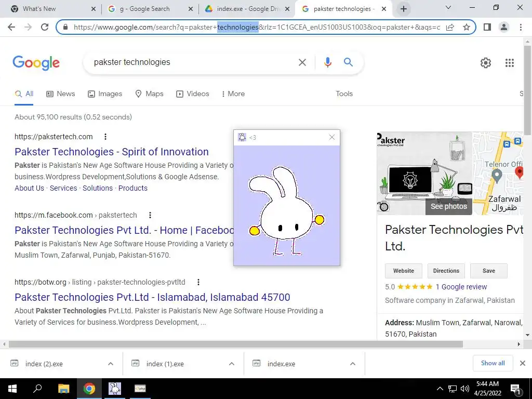Open Chrome side panel
Image resolution: width=532 pixels, height=399 pixels.
(487, 27)
